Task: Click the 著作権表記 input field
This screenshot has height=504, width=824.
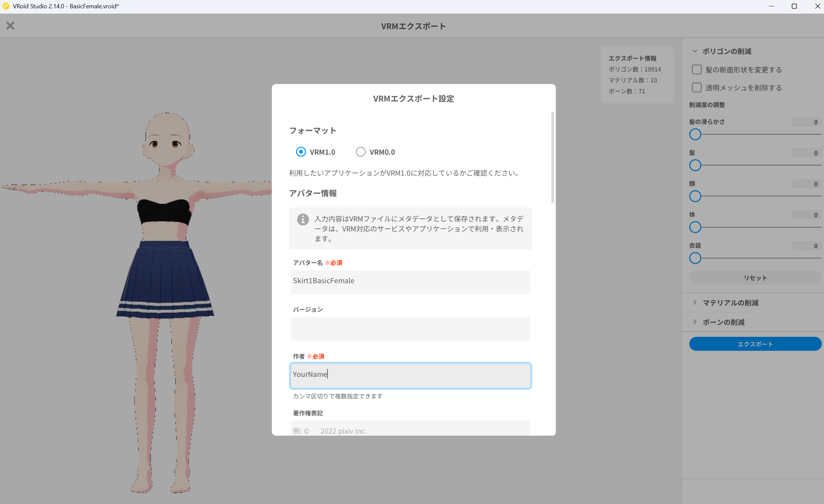Action: click(x=410, y=429)
